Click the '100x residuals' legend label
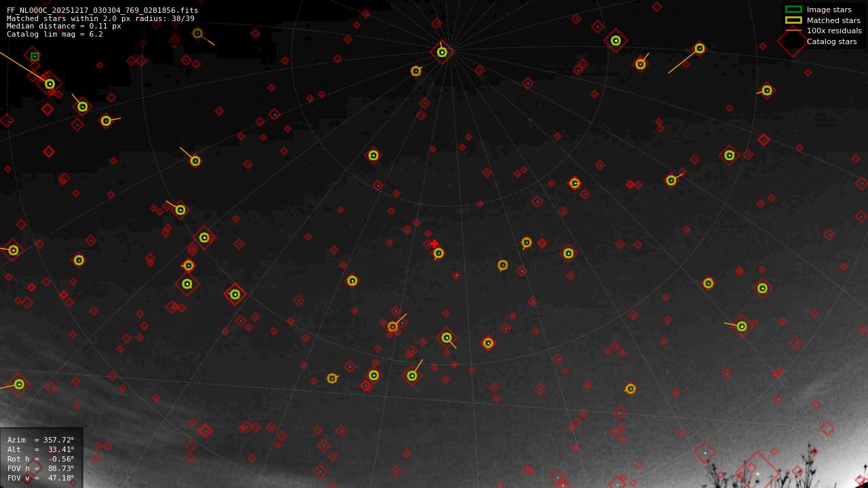The height and width of the screenshot is (488, 868). click(x=834, y=31)
